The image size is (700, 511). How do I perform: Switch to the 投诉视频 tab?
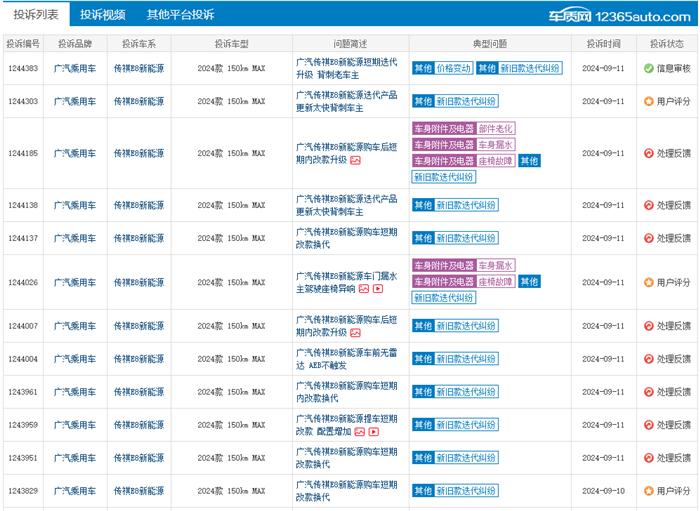pos(103,14)
